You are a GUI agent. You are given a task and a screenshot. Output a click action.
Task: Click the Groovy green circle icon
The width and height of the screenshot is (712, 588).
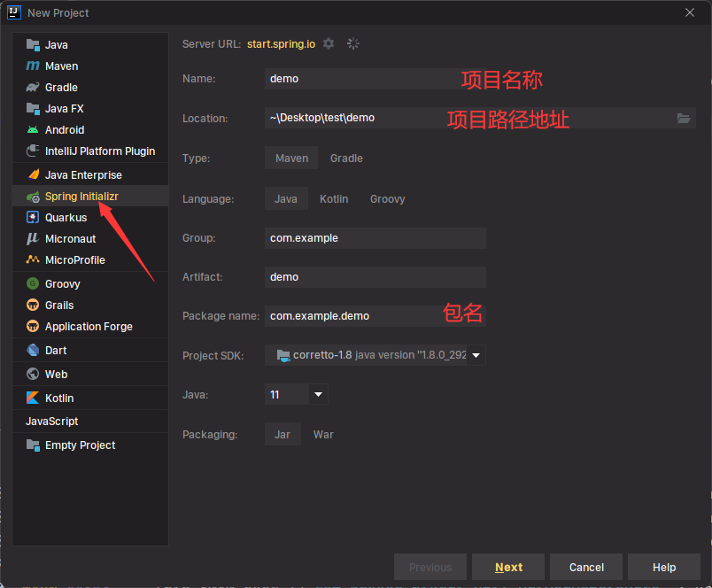point(33,283)
